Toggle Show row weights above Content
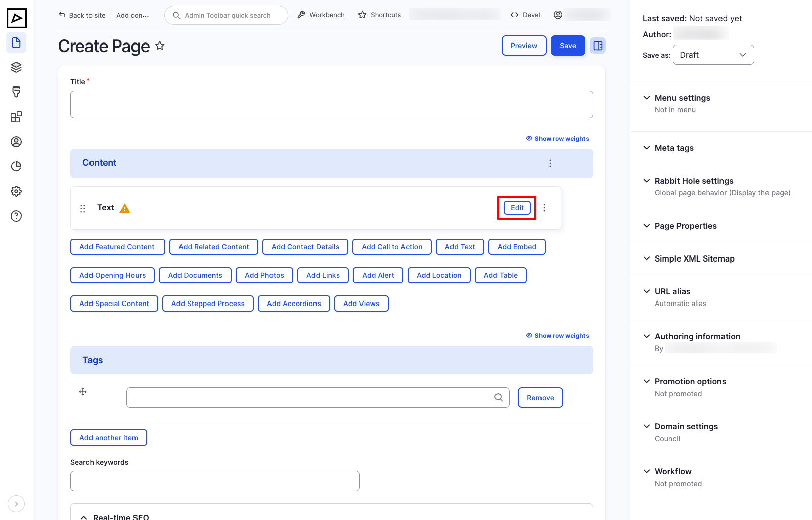The height and width of the screenshot is (520, 812). [x=557, y=139]
